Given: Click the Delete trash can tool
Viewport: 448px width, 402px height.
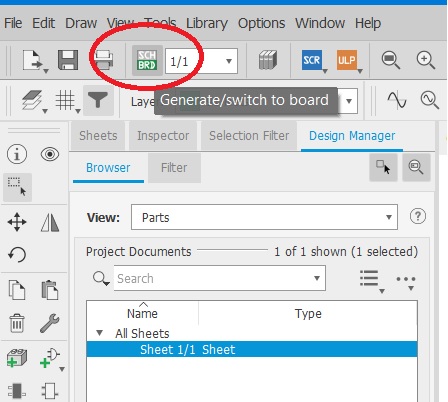Looking at the screenshot, I should pos(17,323).
